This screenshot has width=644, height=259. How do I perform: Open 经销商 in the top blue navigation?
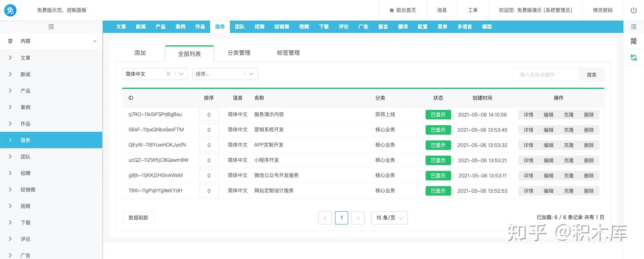(x=282, y=27)
